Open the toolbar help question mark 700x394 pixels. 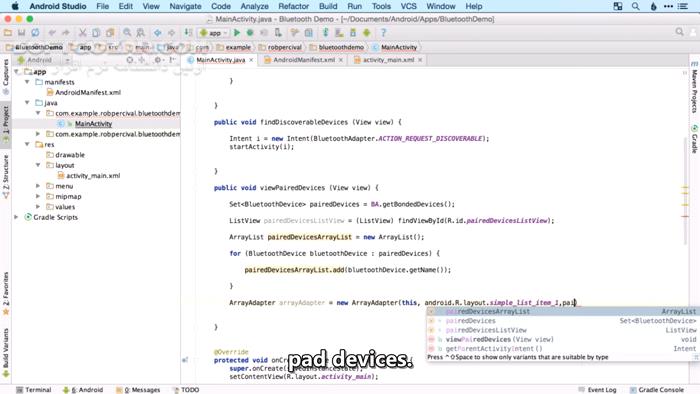(x=383, y=33)
